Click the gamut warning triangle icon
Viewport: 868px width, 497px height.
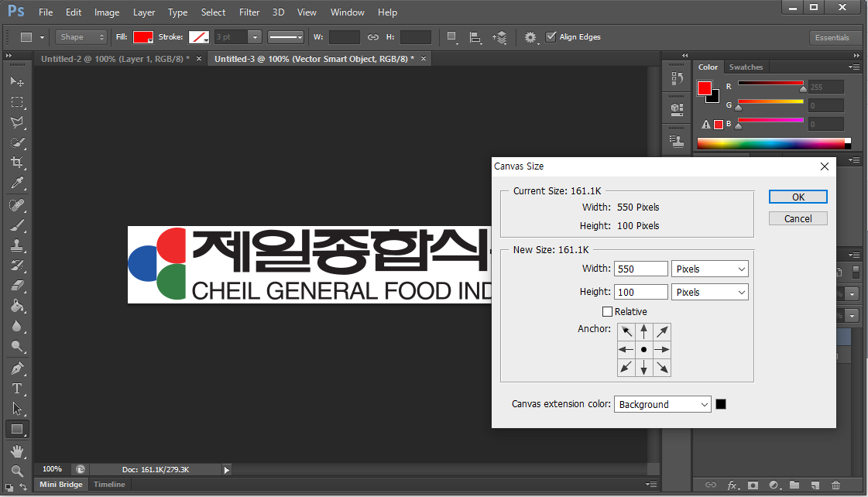coord(706,125)
